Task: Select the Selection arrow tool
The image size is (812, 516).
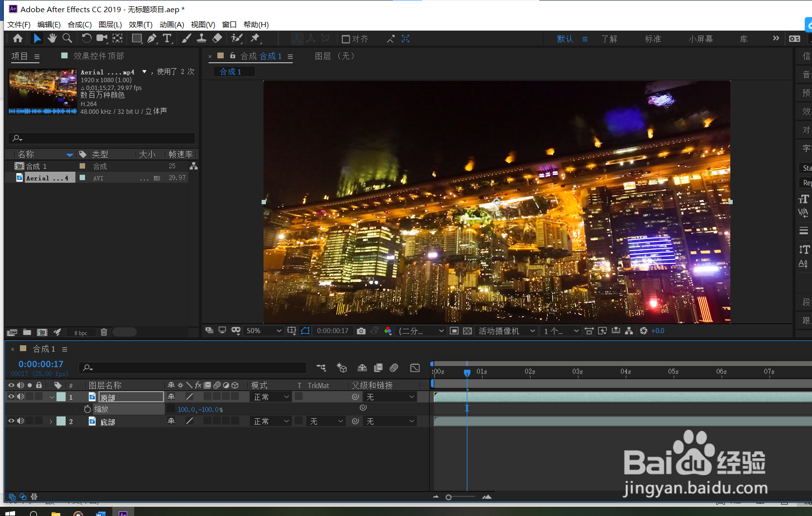Action: point(37,38)
